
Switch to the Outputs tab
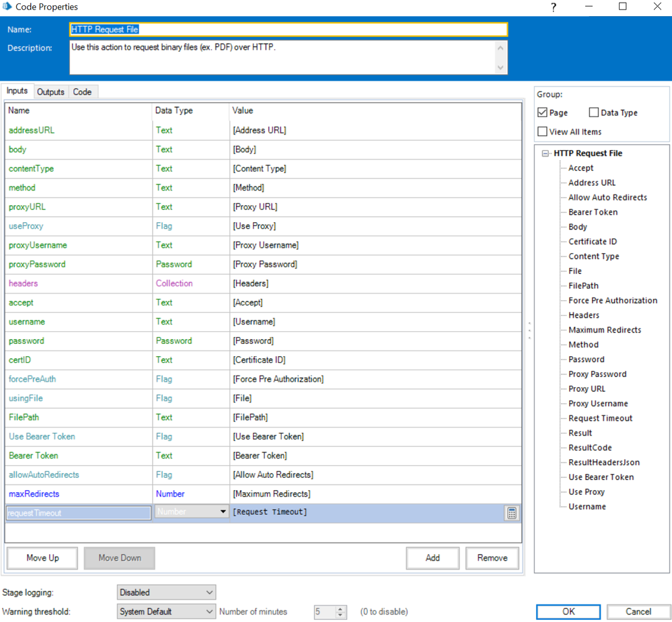(50, 92)
